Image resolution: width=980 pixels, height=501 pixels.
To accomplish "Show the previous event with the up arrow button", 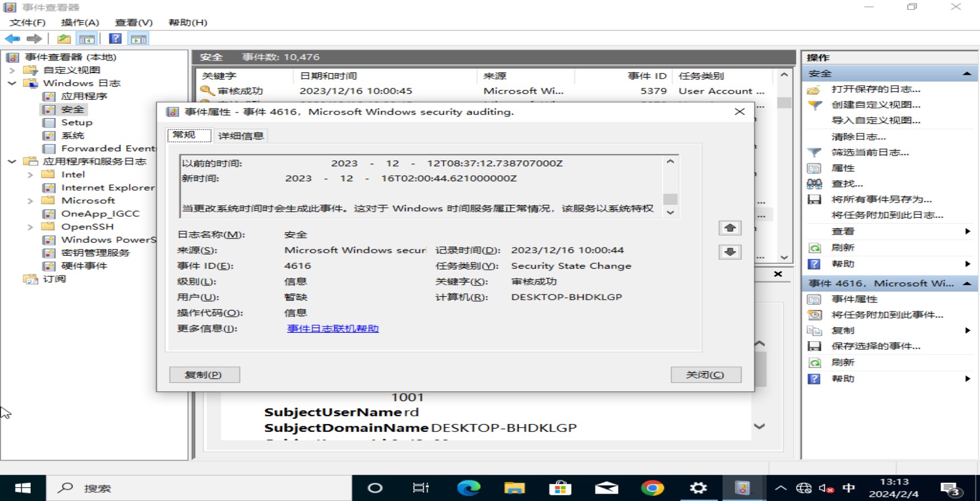I will [x=730, y=228].
